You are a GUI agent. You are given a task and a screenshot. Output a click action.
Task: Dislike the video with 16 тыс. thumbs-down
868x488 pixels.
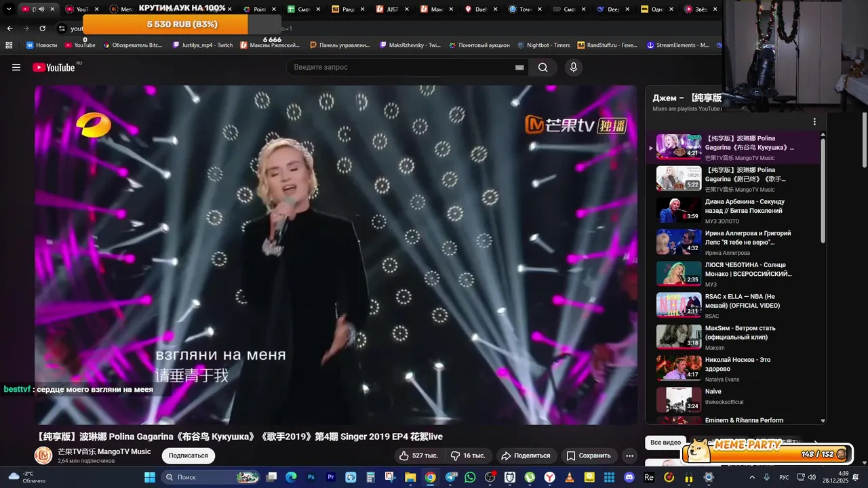click(468, 455)
